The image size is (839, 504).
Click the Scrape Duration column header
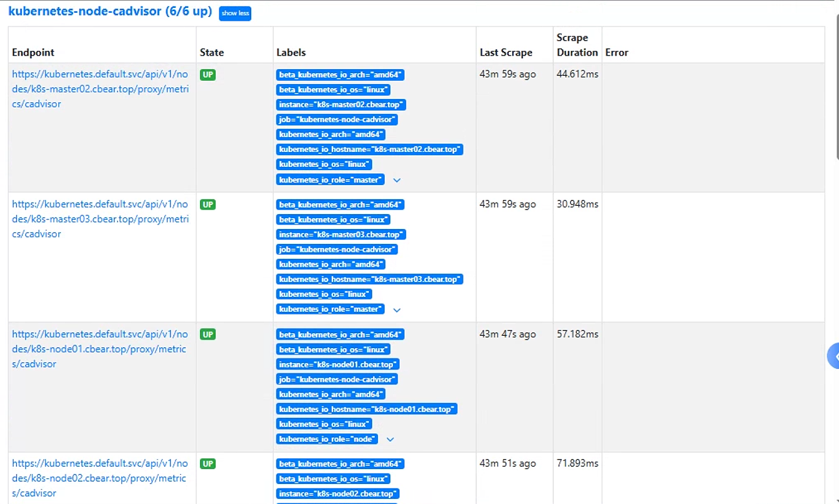tap(577, 45)
